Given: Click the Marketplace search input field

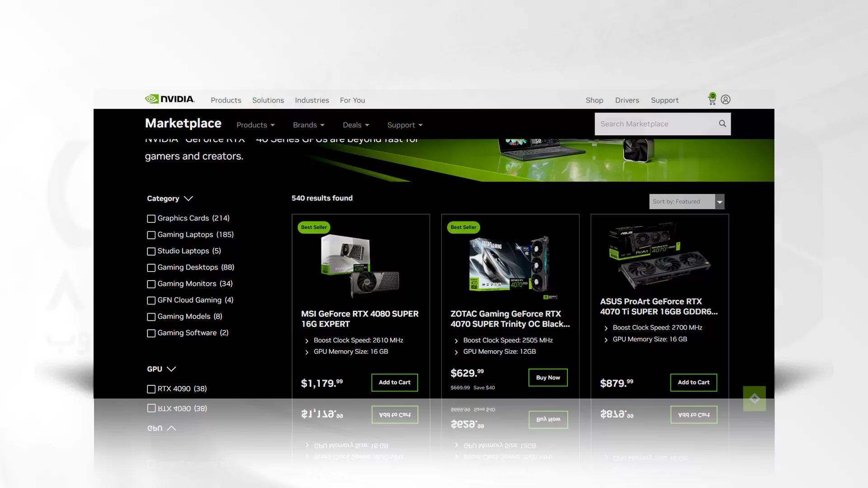Looking at the screenshot, I should (x=656, y=123).
